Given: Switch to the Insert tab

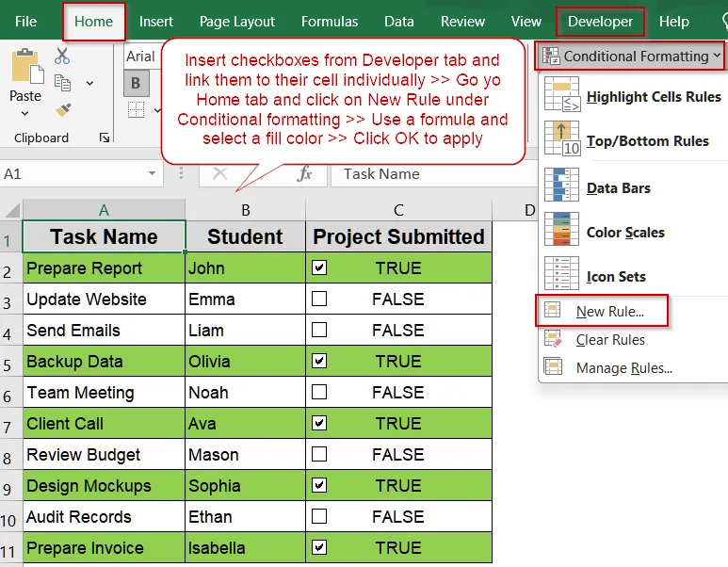Looking at the screenshot, I should coord(156,22).
